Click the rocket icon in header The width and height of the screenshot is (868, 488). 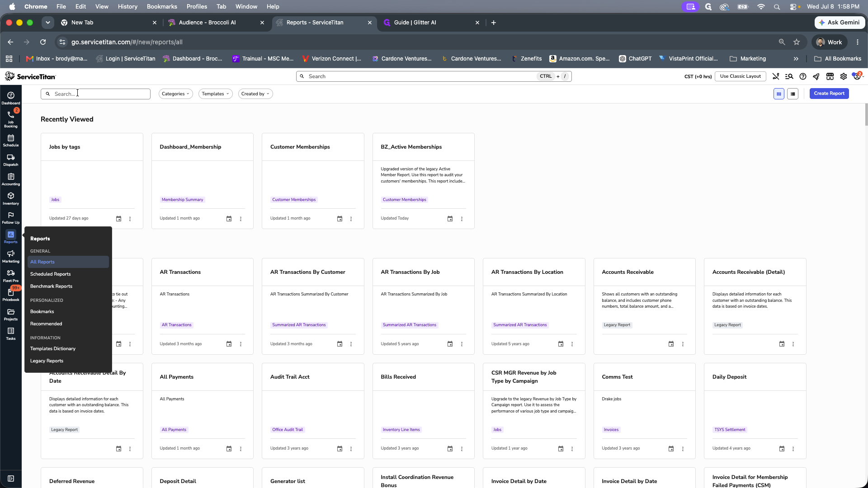click(816, 76)
